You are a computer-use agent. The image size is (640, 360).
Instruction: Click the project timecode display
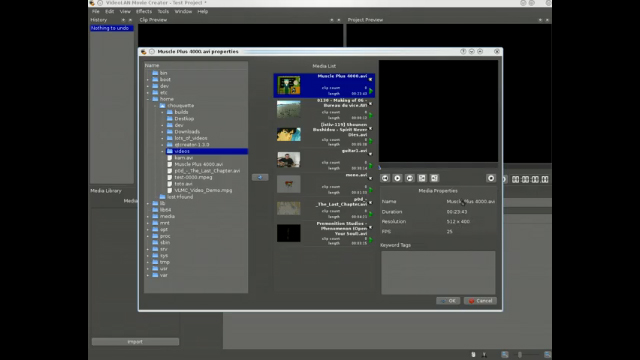click(529, 180)
